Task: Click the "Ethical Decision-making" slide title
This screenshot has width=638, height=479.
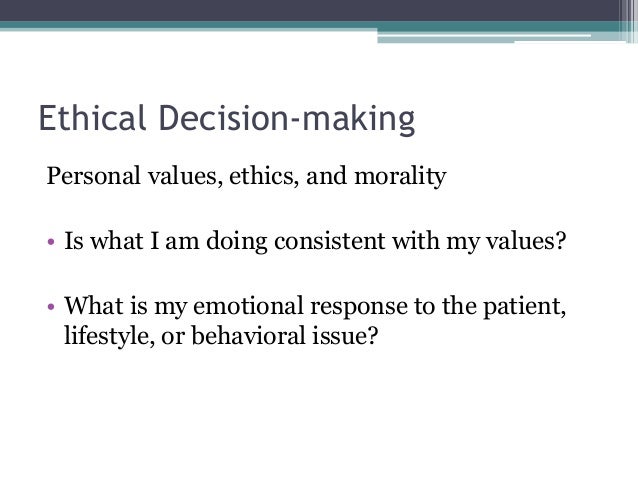Action: (227, 118)
